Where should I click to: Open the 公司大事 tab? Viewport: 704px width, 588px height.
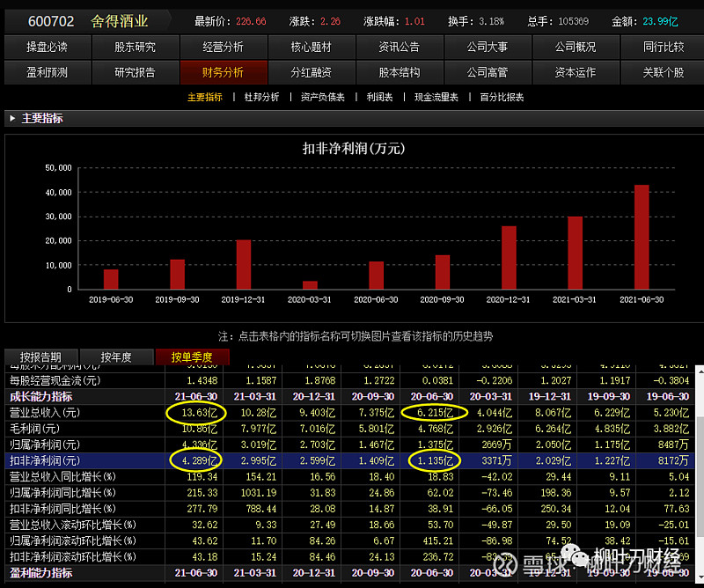[488, 47]
